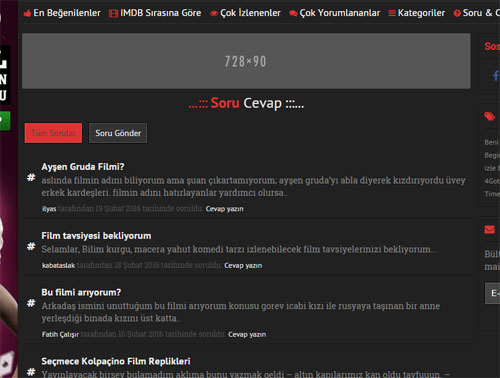Viewport: 500px width, 378px height.
Task: Open the Soru & Cevap menu item
Action: (x=477, y=13)
